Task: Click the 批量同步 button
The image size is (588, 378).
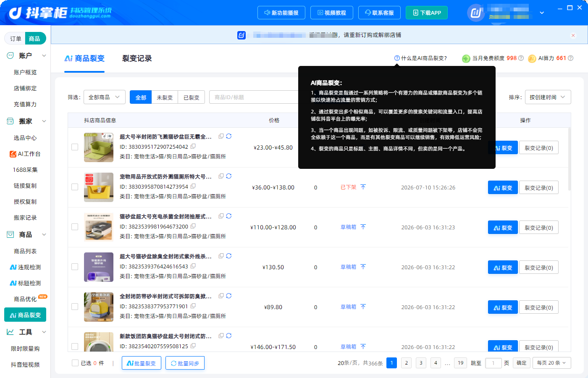Action: (185, 363)
